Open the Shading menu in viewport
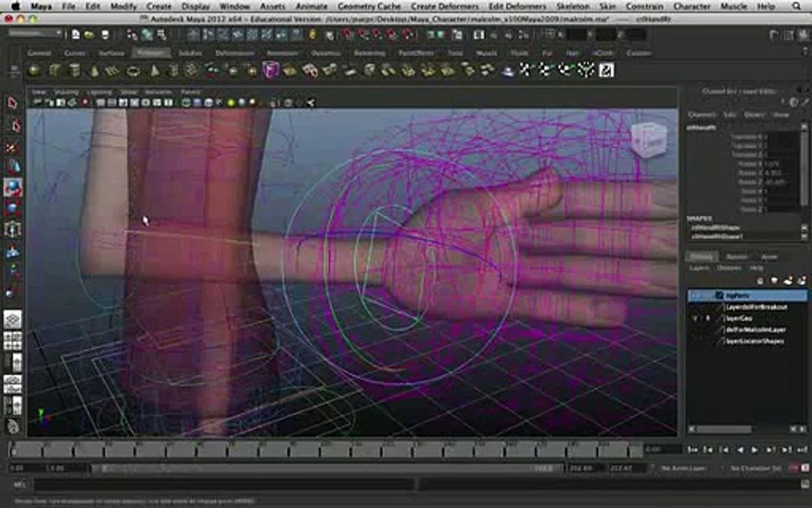Image resolution: width=812 pixels, height=508 pixels. point(66,92)
